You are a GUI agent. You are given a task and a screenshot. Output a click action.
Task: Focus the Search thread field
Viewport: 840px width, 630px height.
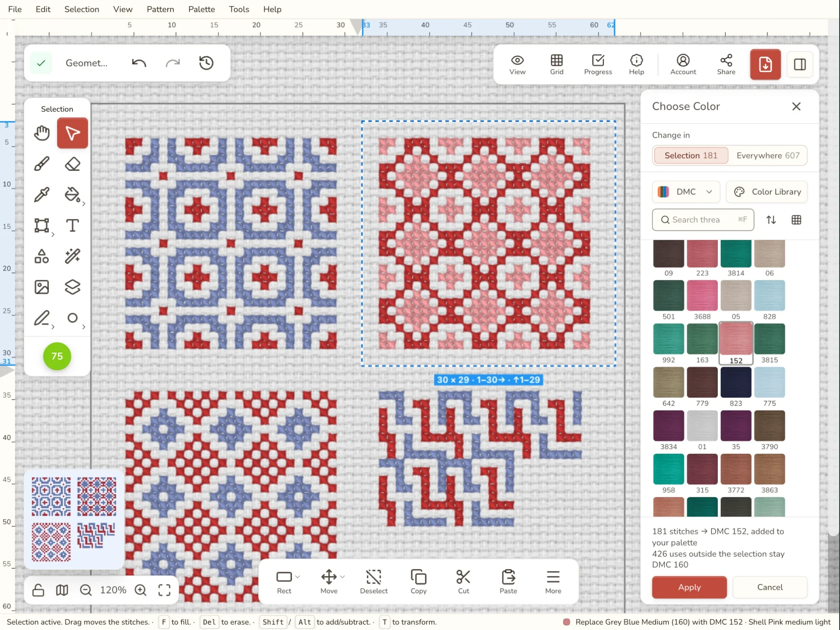coord(703,220)
